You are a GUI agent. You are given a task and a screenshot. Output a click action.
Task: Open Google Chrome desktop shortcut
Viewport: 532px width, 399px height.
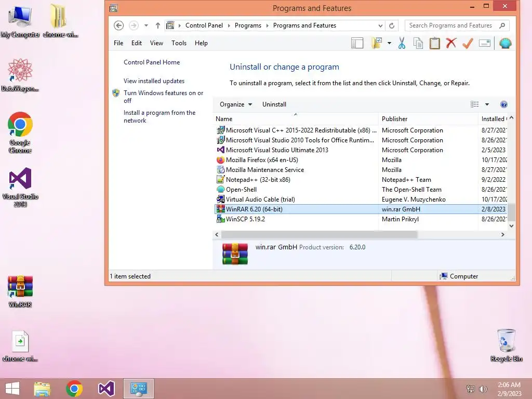(x=20, y=132)
